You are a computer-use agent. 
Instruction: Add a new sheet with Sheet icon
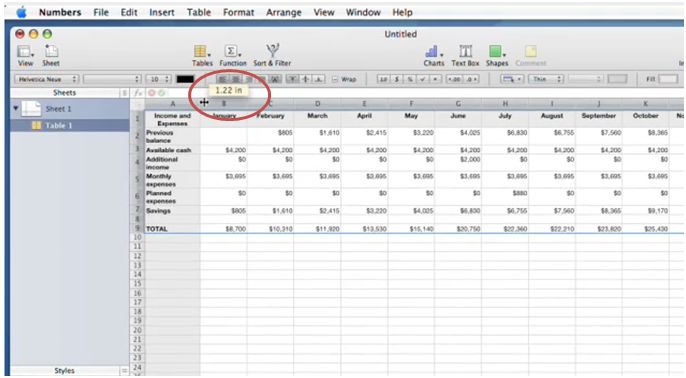point(51,52)
